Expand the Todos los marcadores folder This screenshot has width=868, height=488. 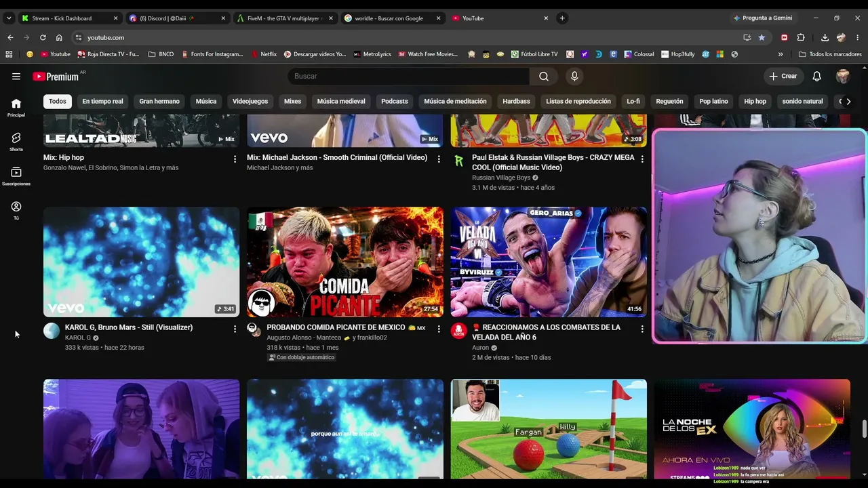[x=830, y=54]
